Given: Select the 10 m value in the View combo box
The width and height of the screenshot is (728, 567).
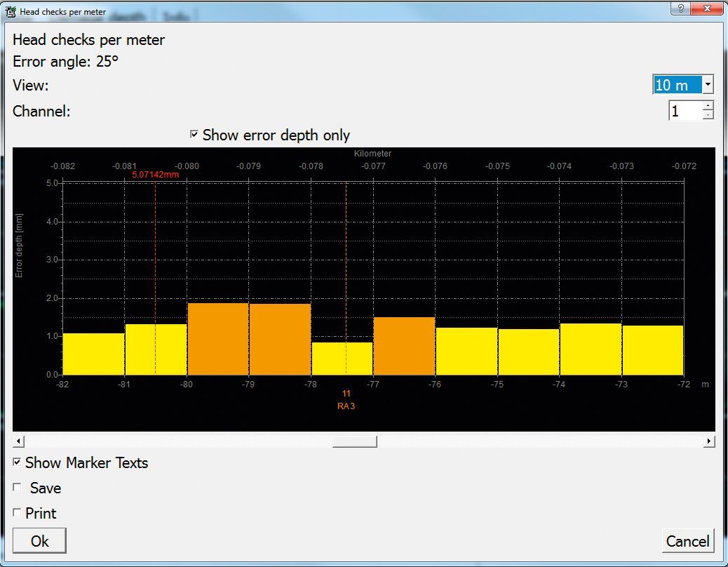Looking at the screenshot, I should pos(673,84).
